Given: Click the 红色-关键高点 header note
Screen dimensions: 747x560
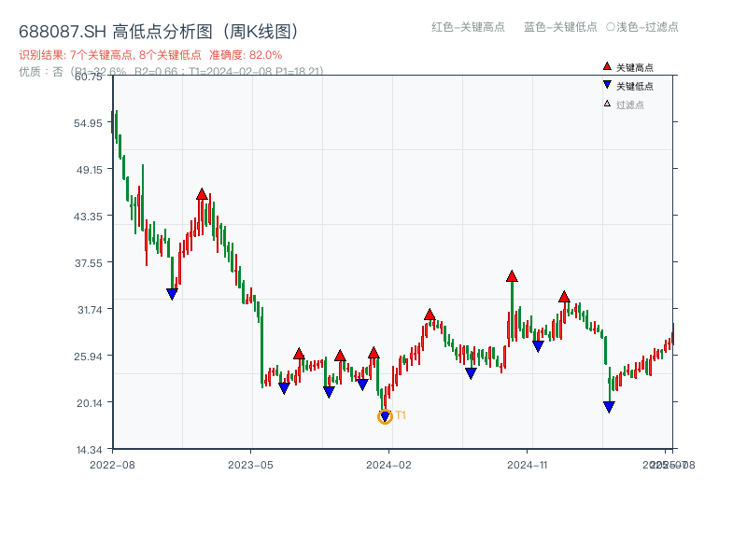Looking at the screenshot, I should [x=468, y=27].
